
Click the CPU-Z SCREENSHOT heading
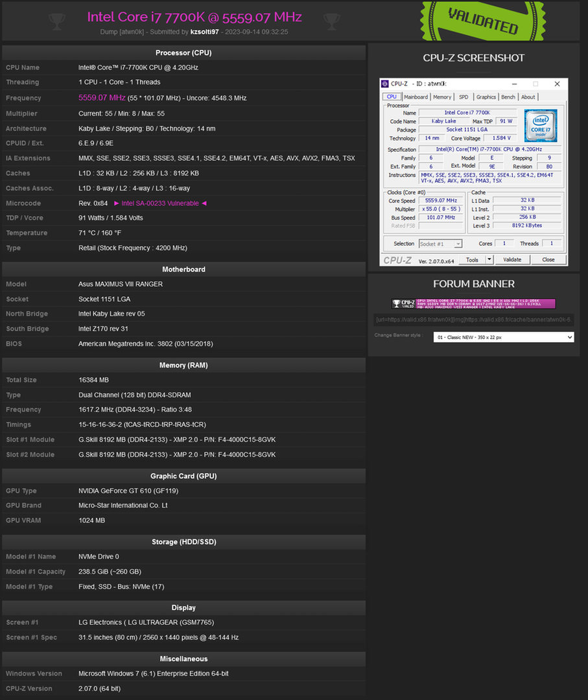tap(474, 58)
